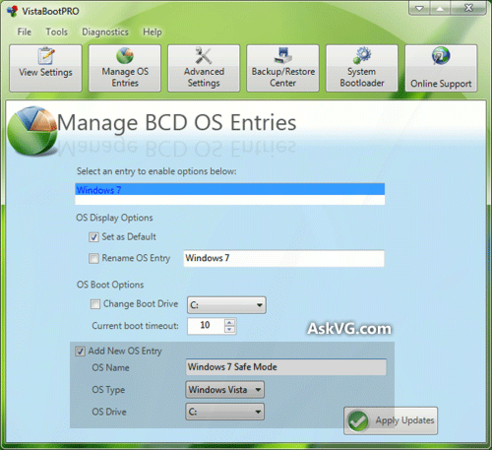Viewport: 492px width, 450px height.
Task: Minimize the VistaBootPRO window
Action: (419, 8)
